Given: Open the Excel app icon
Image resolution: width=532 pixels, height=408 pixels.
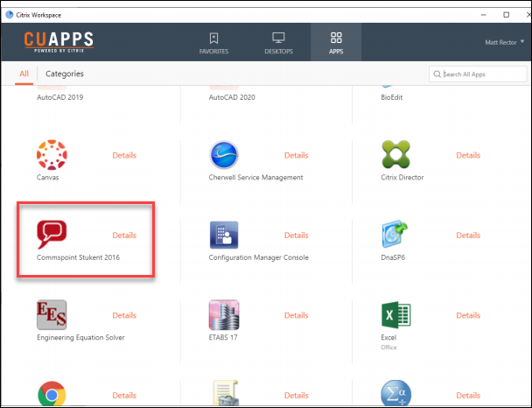Looking at the screenshot, I should pyautogui.click(x=395, y=314).
